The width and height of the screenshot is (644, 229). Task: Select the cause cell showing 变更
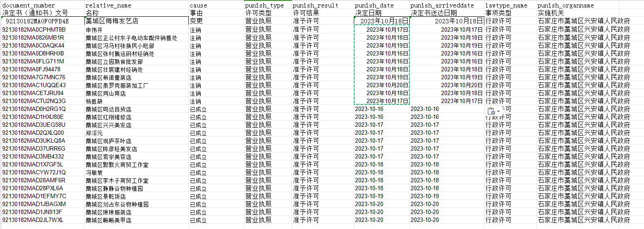(x=196, y=21)
